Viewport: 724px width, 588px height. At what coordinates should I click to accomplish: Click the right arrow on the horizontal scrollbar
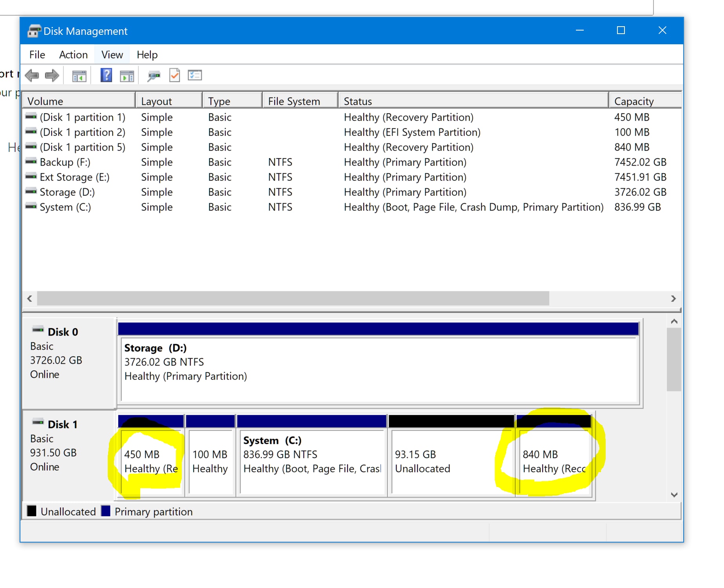(x=673, y=298)
